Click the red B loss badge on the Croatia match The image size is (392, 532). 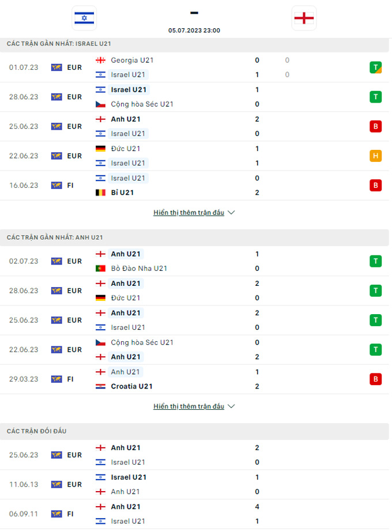click(x=375, y=379)
